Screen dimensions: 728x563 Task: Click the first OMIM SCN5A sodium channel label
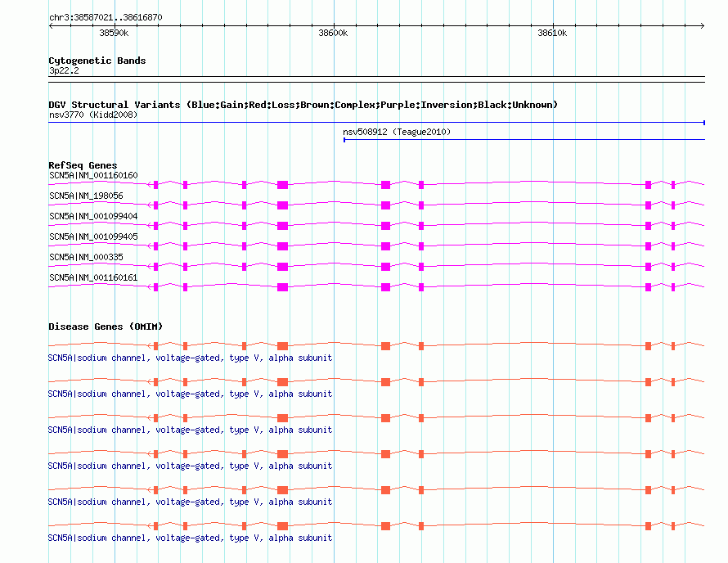190,358
